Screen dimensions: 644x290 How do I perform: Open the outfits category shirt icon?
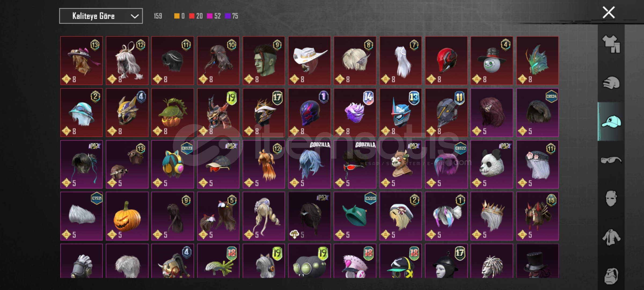[611, 44]
